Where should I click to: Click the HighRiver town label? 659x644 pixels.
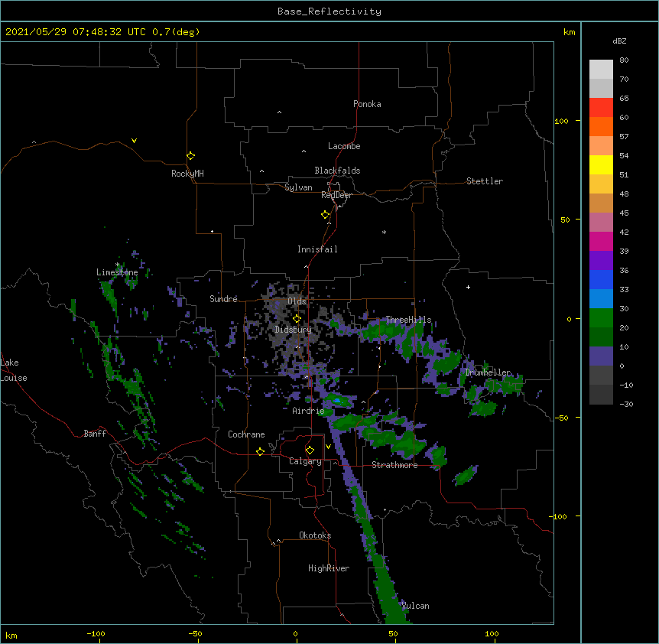tap(329, 568)
